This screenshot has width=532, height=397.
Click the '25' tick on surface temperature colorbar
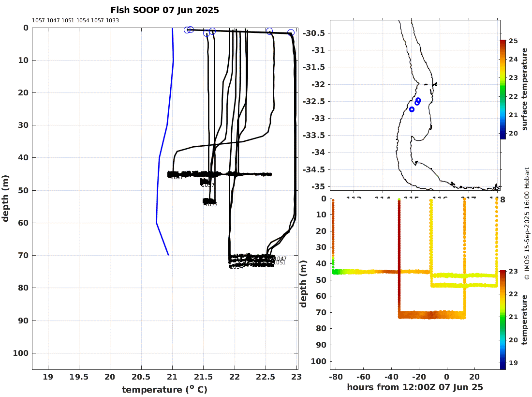tap(513, 41)
